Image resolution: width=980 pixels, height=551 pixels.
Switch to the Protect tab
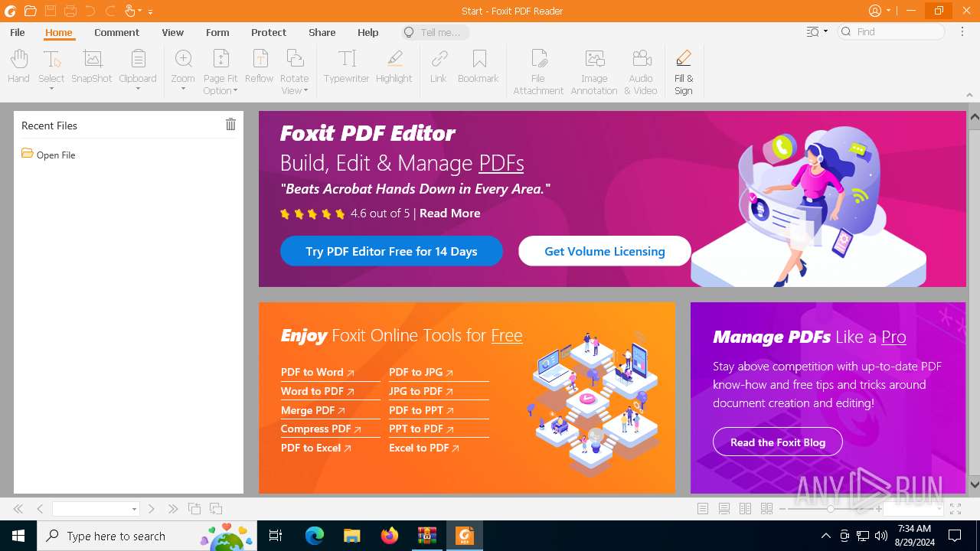coord(269,32)
